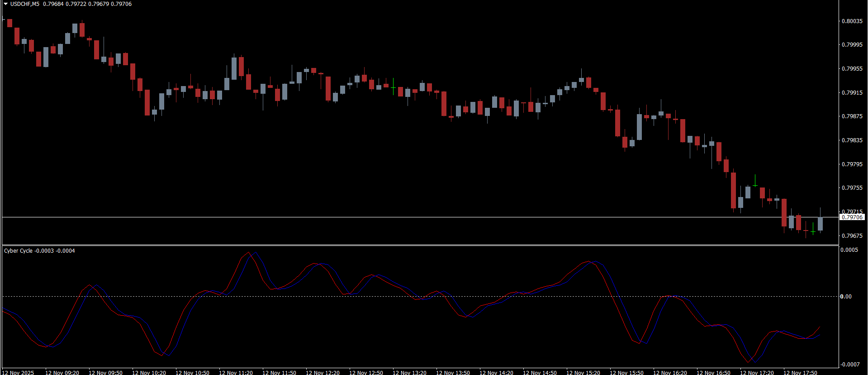This screenshot has height=375, width=868.
Task: Click the 0.79675 price scale label
Action: pyautogui.click(x=852, y=236)
